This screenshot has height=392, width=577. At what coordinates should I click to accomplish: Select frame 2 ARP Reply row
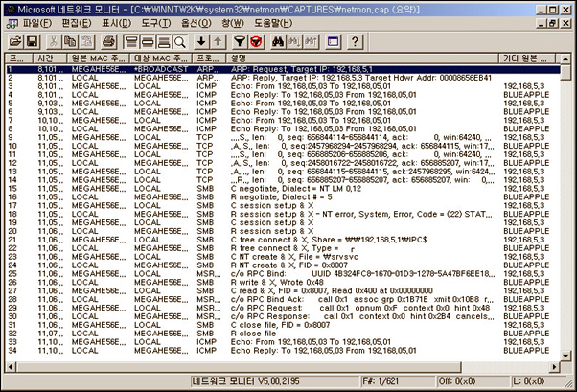(283, 78)
